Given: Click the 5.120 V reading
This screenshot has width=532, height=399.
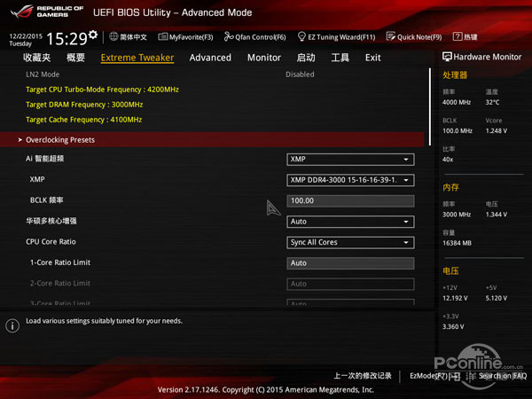Looking at the screenshot, I should click(496, 298).
